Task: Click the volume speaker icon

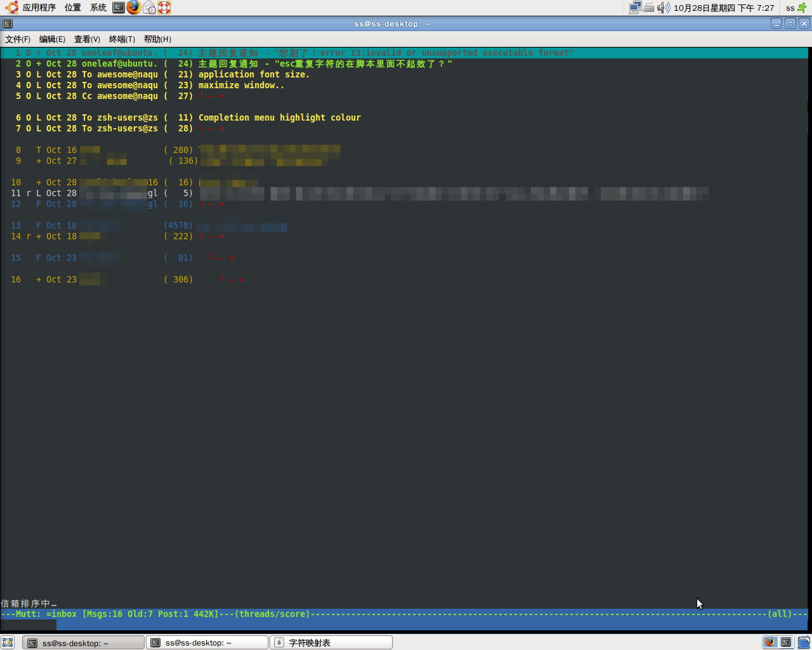Action: click(x=663, y=8)
